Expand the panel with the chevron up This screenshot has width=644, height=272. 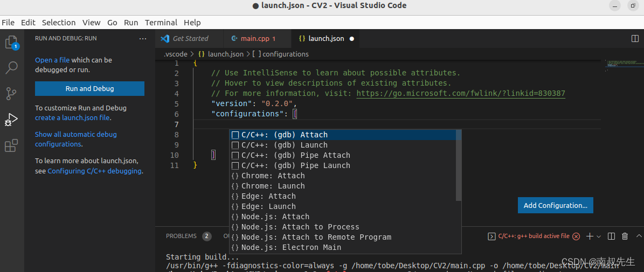(639, 236)
